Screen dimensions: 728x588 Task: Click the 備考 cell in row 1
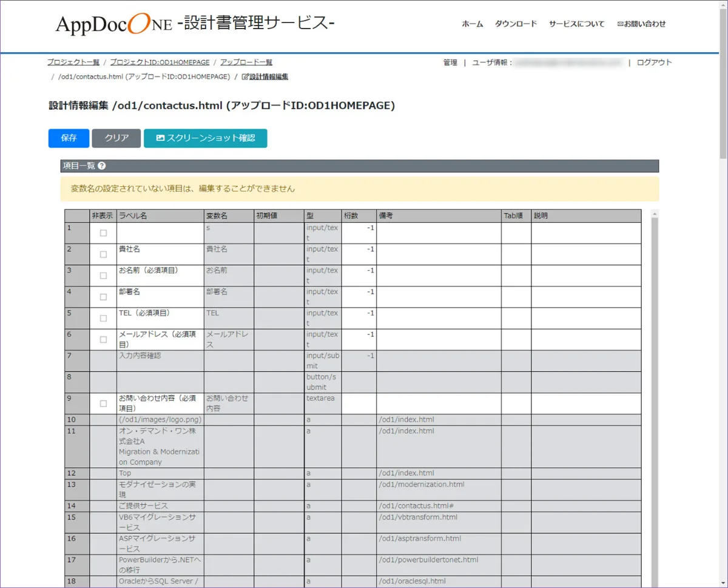coord(439,233)
